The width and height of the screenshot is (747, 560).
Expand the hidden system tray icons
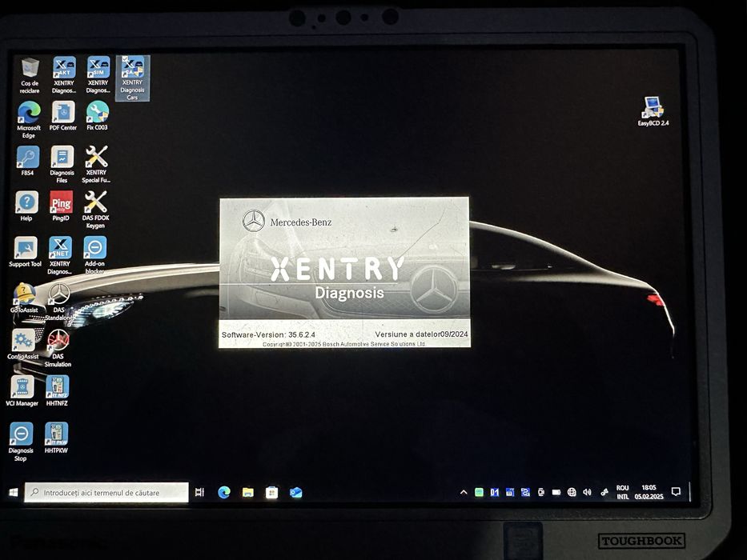464,492
